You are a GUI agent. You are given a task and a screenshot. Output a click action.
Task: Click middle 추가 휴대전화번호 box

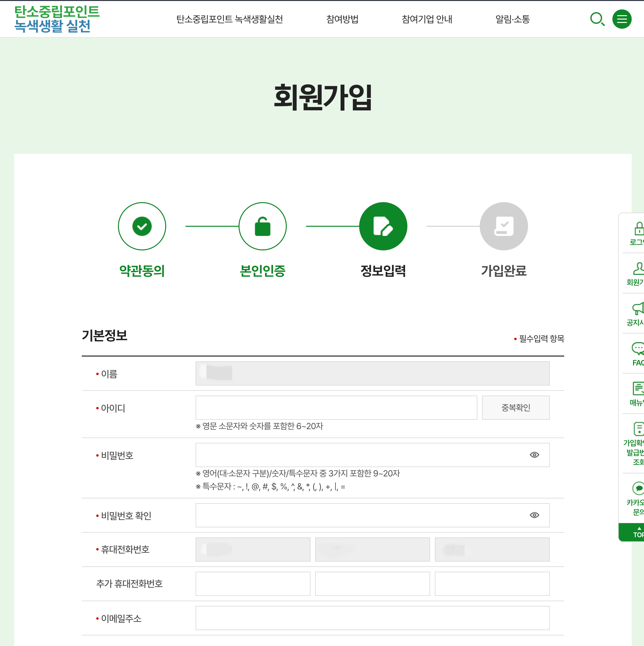[372, 584]
